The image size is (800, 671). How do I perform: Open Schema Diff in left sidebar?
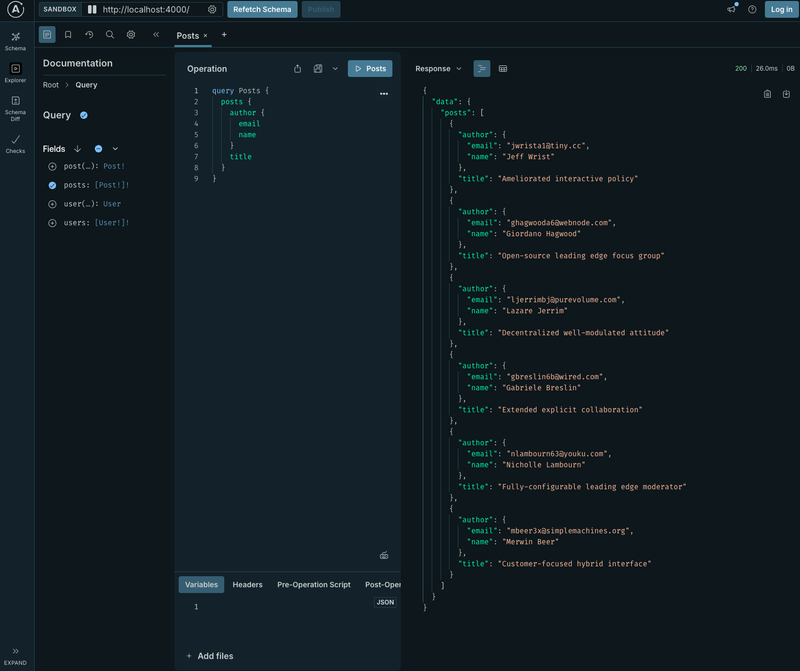pos(15,107)
